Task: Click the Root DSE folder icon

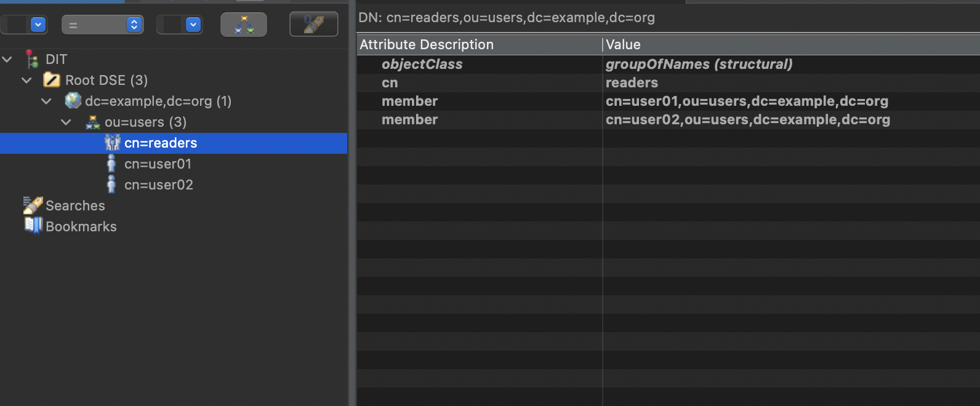Action: point(52,80)
